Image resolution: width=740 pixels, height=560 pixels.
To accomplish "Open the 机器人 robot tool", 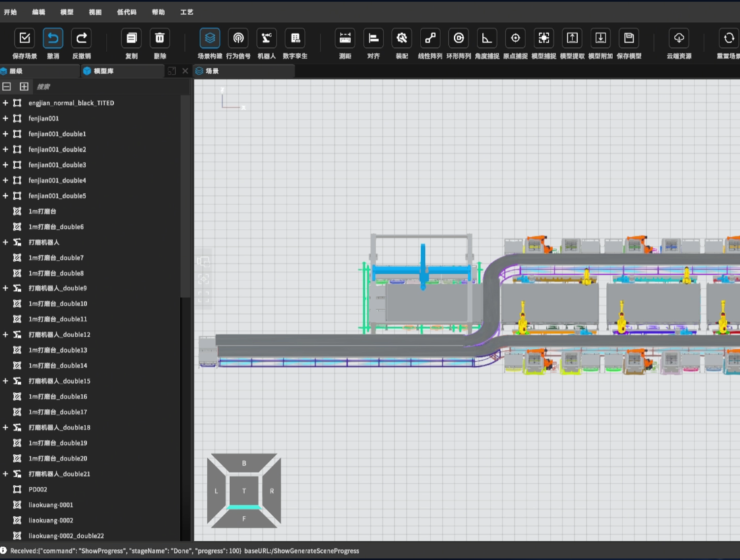I will [266, 38].
